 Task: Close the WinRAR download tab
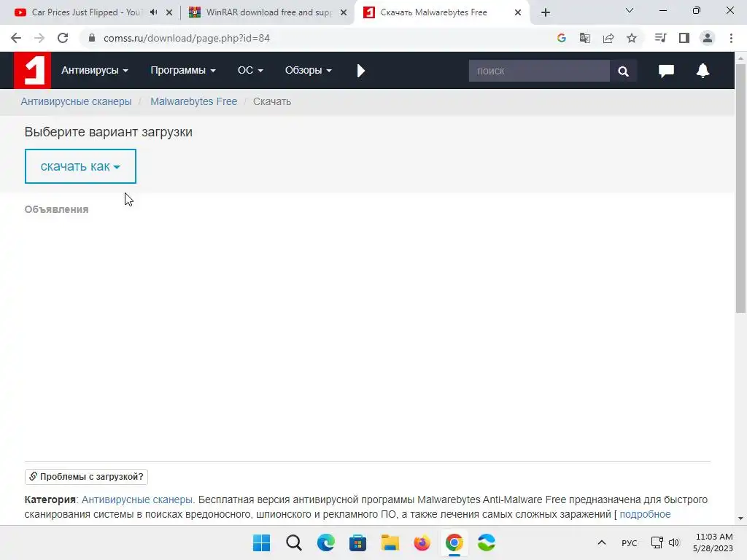click(x=344, y=12)
